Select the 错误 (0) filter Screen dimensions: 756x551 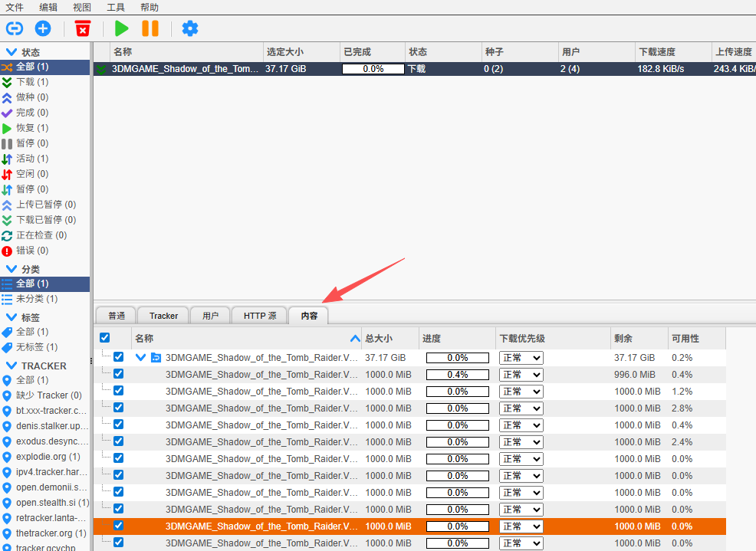[x=44, y=251]
